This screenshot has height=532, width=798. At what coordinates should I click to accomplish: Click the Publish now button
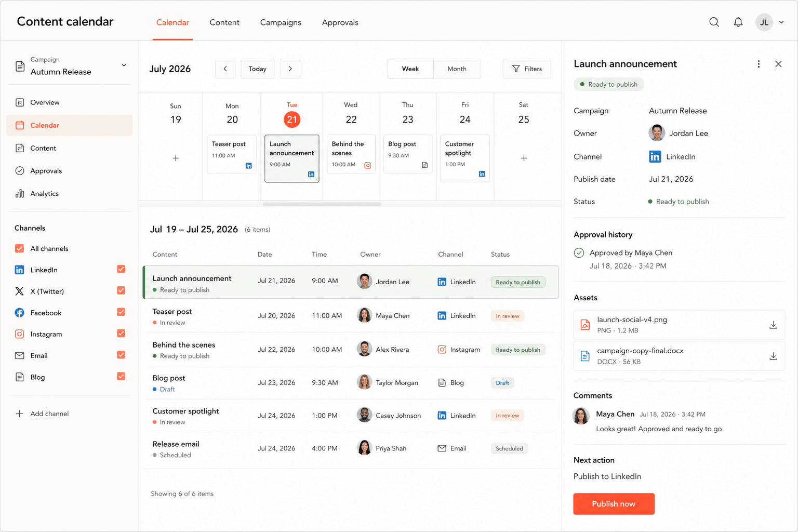(x=614, y=504)
